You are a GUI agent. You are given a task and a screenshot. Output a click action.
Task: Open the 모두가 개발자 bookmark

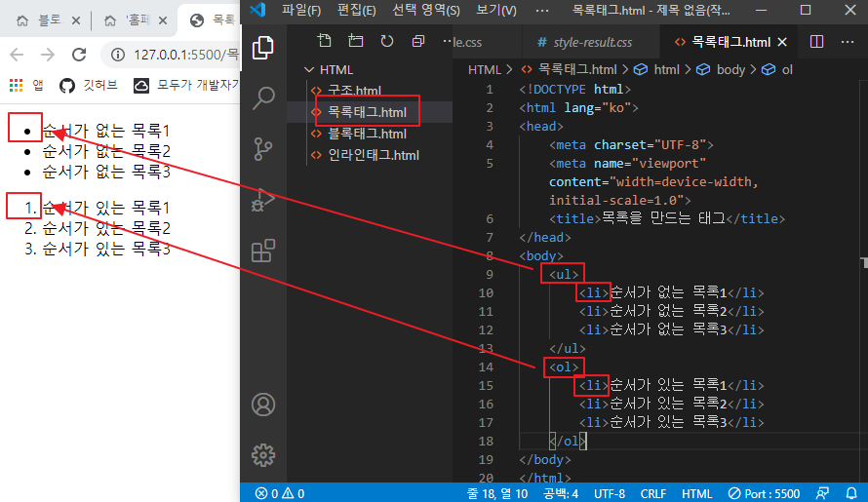[186, 85]
